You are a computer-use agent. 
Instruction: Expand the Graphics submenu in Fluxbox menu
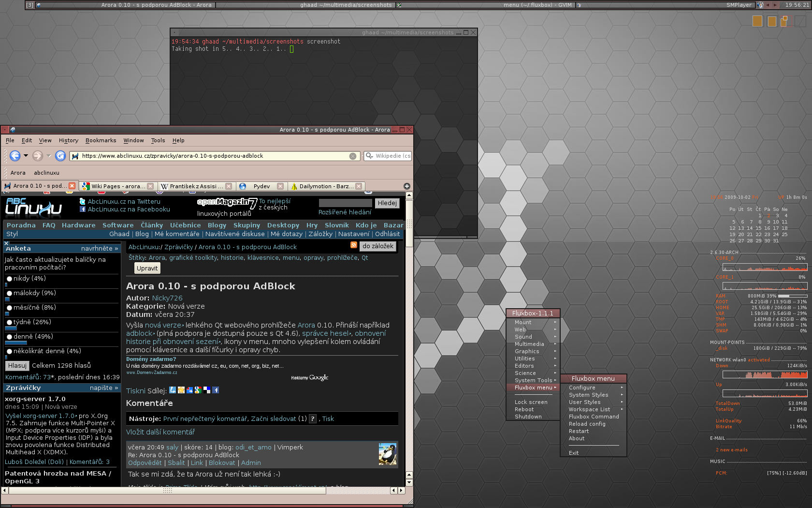(534, 351)
